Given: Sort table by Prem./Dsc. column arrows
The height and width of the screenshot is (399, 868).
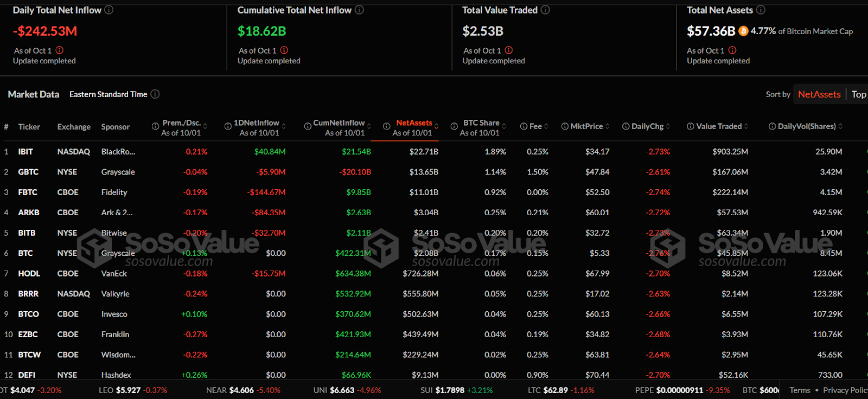Looking at the screenshot, I should point(205,126).
